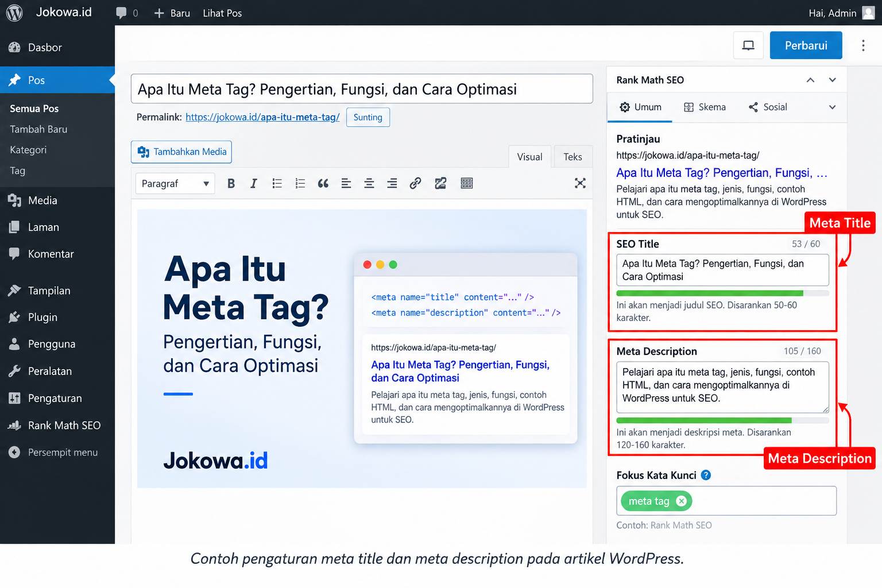Viewport: 882px width, 588px height.
Task: Open Semua Pos submenu
Action: (x=34, y=109)
